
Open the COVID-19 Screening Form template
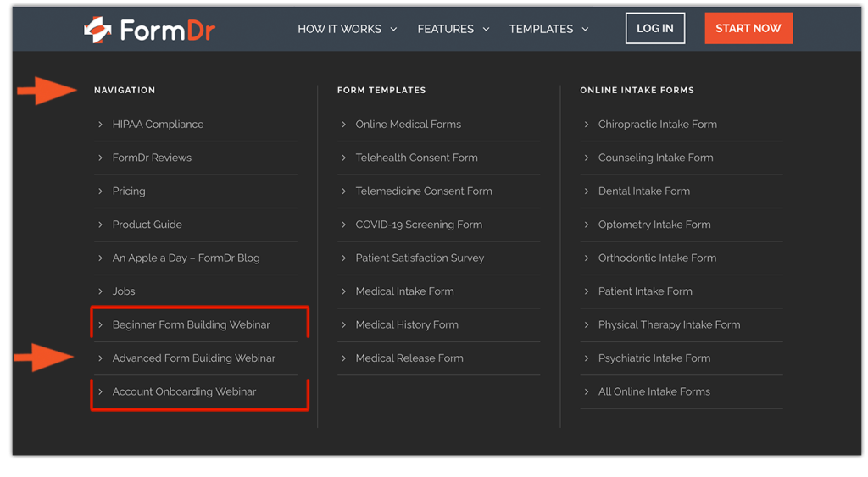pos(419,225)
